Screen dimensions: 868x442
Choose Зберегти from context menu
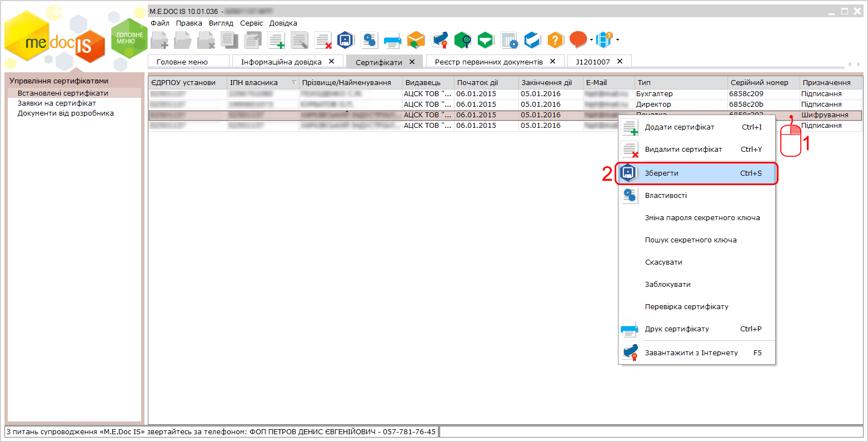tap(697, 173)
